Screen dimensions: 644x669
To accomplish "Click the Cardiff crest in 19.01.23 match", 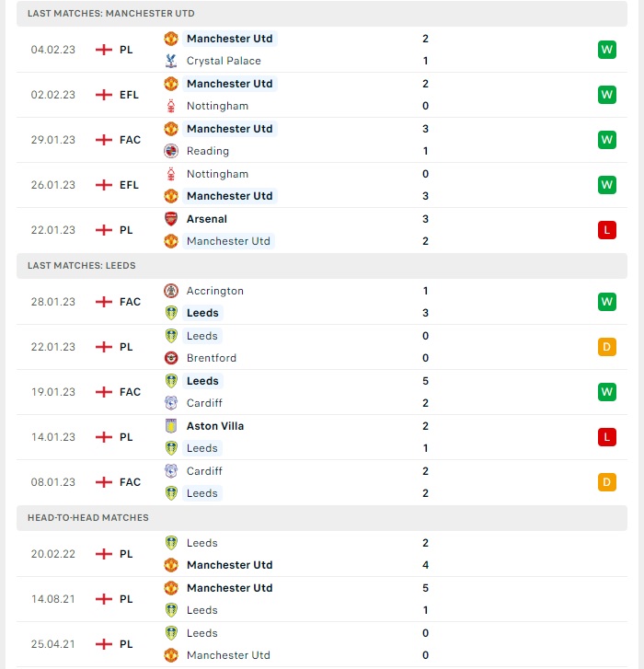I will tap(171, 403).
